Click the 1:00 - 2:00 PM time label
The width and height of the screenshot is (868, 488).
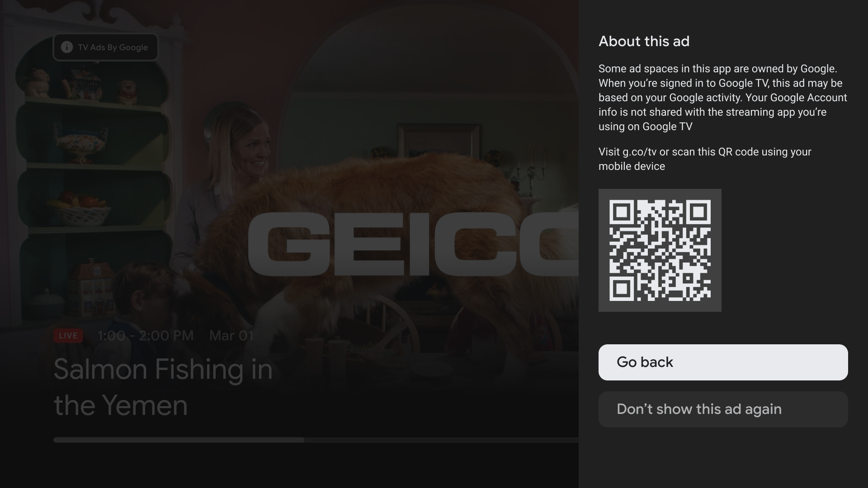pos(145,336)
